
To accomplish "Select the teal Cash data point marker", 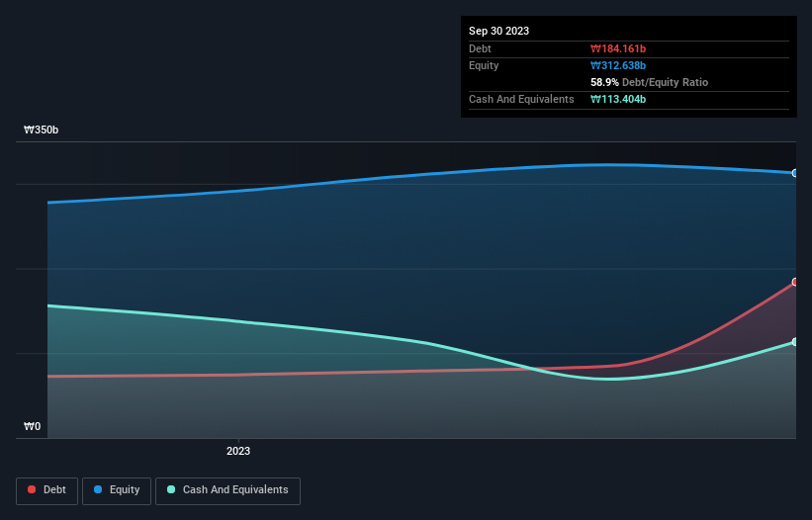I will [x=795, y=342].
